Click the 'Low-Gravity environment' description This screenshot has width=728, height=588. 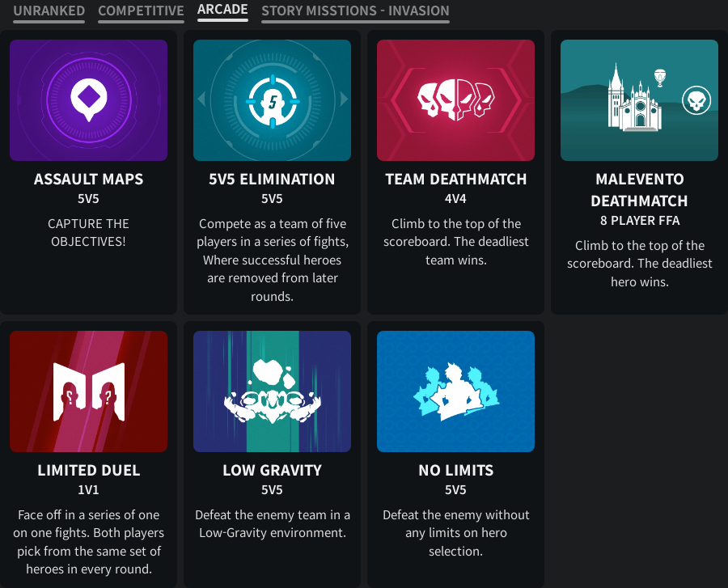click(x=273, y=523)
